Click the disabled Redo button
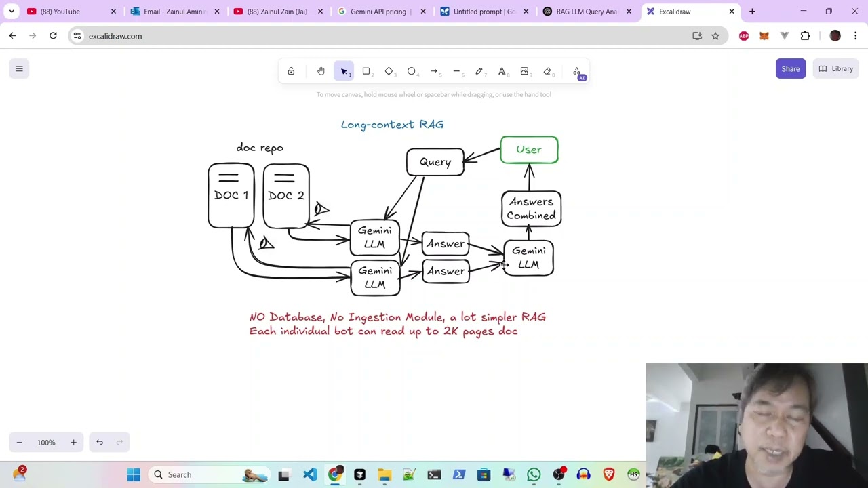 pos(119,443)
